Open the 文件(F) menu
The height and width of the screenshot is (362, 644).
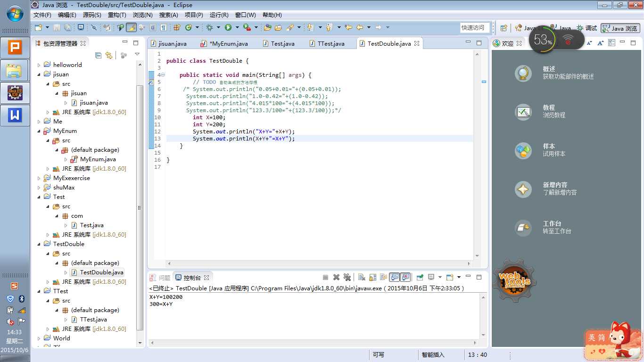(42, 15)
